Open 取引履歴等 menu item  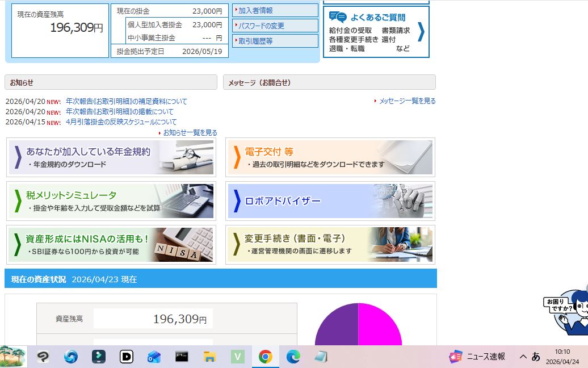point(275,41)
